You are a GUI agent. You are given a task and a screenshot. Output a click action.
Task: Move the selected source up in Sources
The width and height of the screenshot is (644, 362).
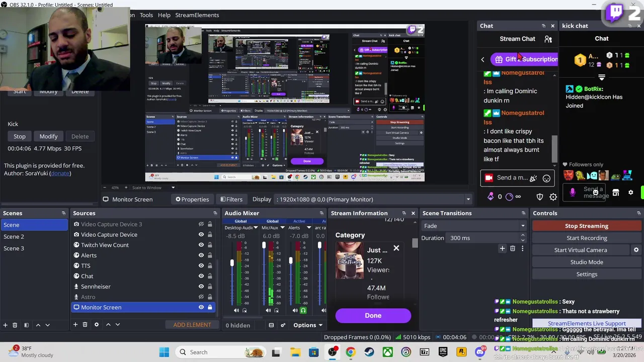[108, 325]
